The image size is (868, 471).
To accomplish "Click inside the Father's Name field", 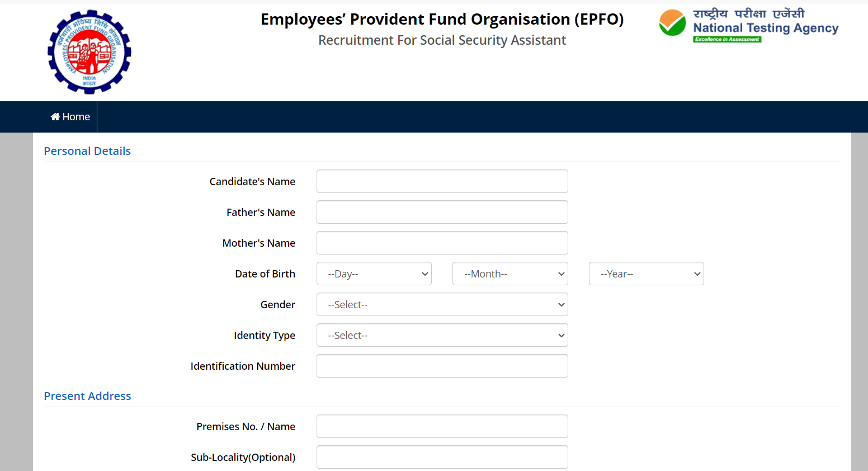I will pyautogui.click(x=442, y=212).
